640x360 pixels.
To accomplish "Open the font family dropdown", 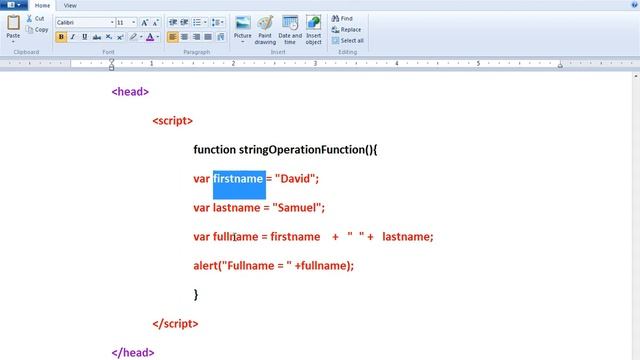I will point(112,22).
